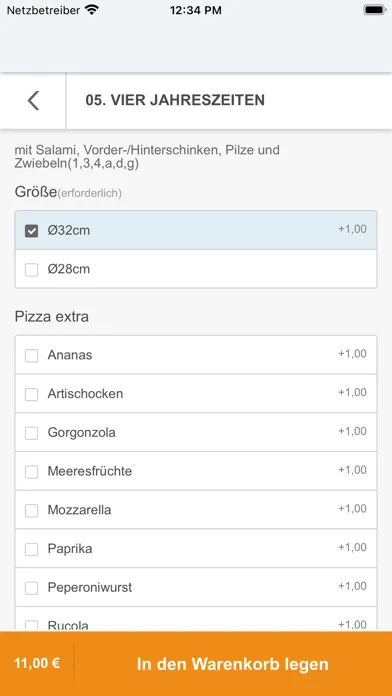This screenshot has width=392, height=696.
Task: Enable the Meeresfrüchte topping
Action: click(31, 471)
